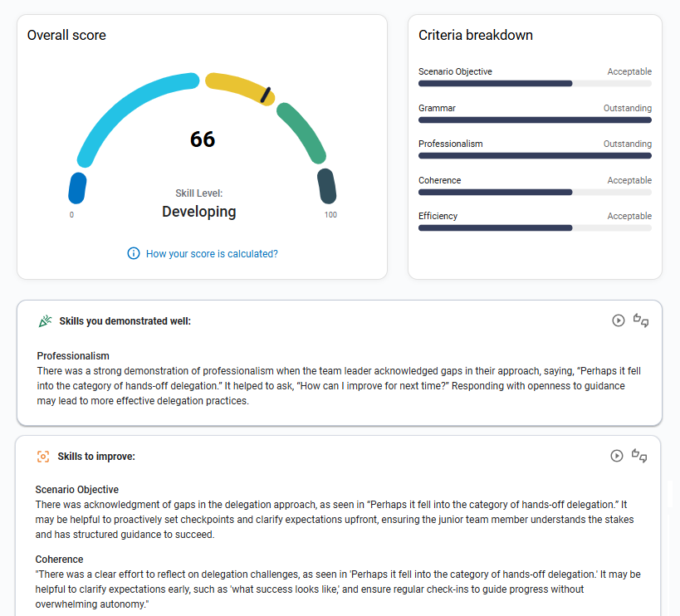
Task: Click the Scenario Objective progress bar in Criteria breakdown
Action: (535, 84)
